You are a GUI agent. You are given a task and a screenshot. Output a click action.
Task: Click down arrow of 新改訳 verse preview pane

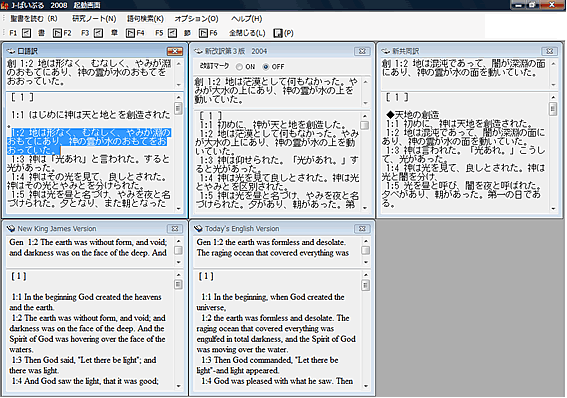click(x=366, y=103)
